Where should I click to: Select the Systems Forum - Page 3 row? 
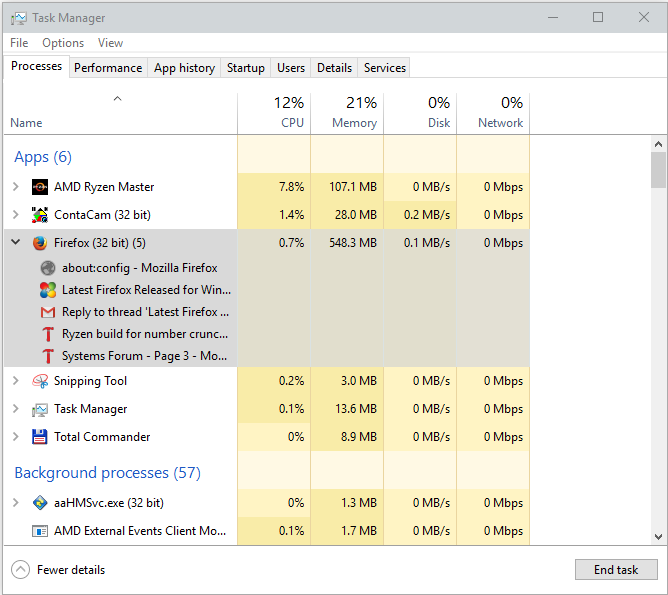[x=267, y=356]
